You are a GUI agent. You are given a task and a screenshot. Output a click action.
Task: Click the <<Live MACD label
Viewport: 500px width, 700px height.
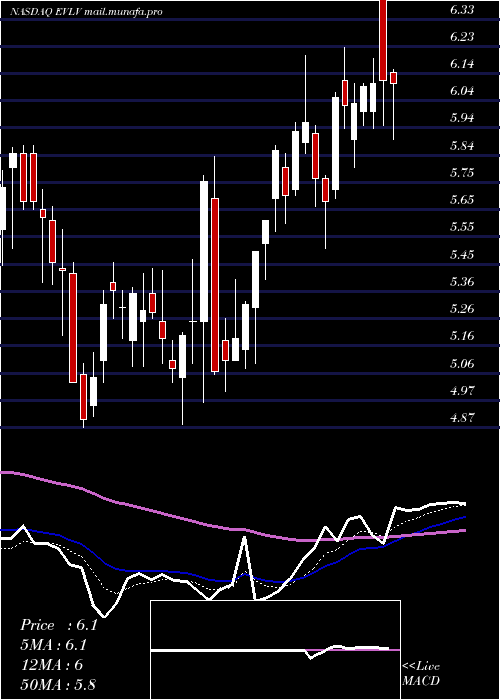point(421,673)
